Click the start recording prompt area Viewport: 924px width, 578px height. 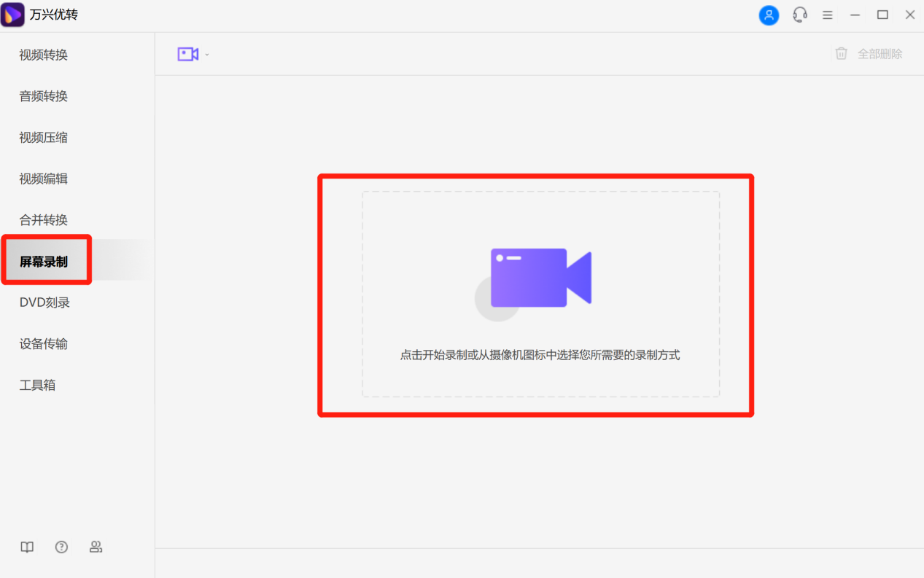pos(538,356)
